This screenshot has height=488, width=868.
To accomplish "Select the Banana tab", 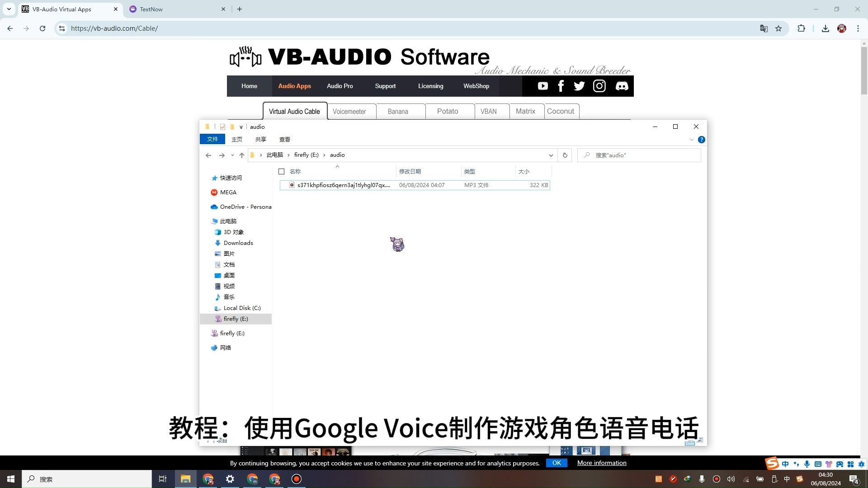I will 401,112.
